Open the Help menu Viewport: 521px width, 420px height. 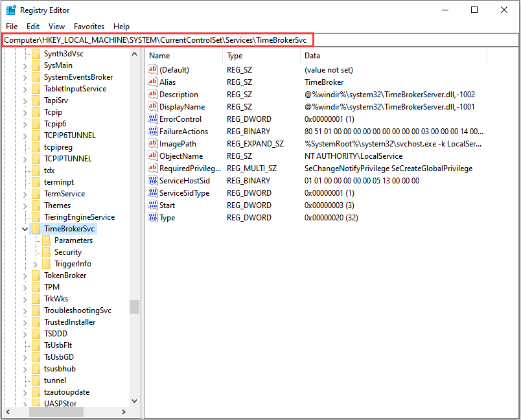click(121, 26)
